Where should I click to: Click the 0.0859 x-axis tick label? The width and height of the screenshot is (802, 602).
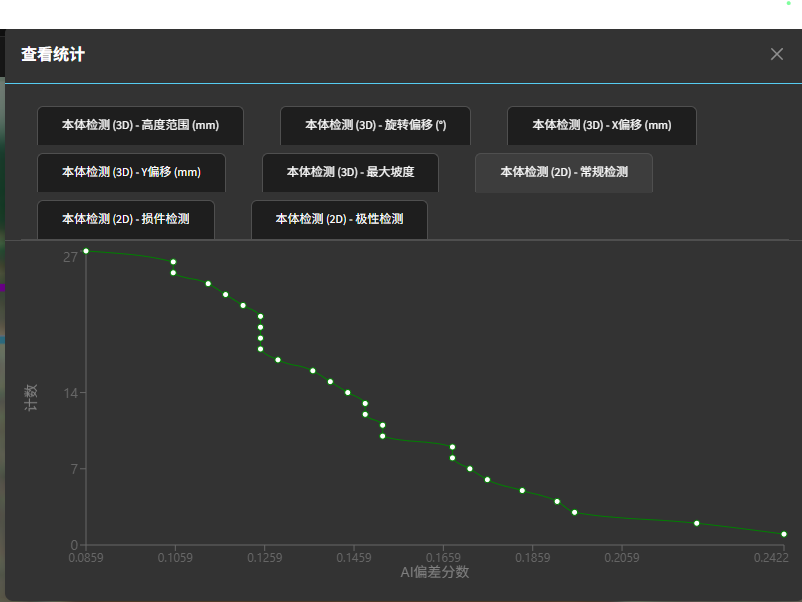86,557
